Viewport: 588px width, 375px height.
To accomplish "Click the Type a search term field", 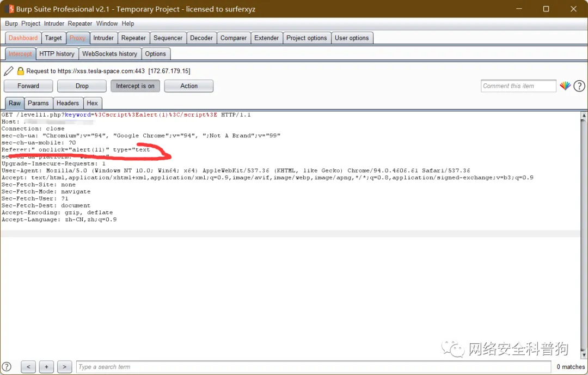I will (314, 367).
